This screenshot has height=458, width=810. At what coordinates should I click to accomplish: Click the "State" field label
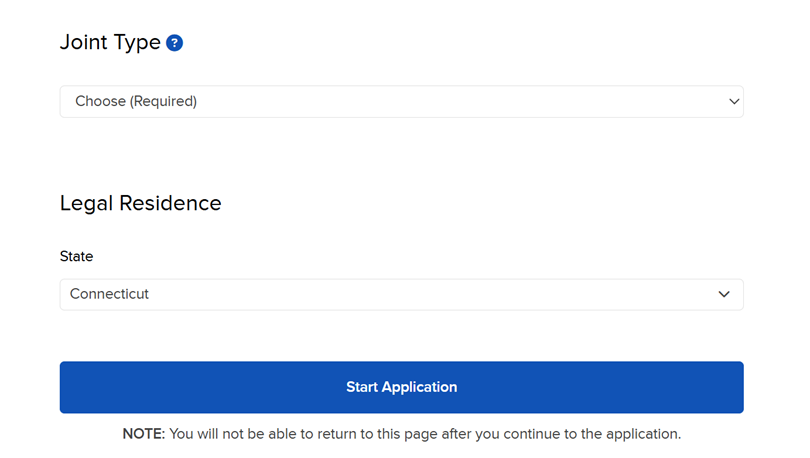point(77,257)
